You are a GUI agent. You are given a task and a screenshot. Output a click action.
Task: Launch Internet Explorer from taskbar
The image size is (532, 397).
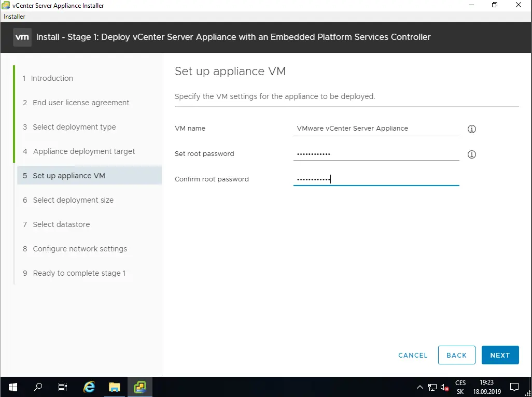coord(89,387)
